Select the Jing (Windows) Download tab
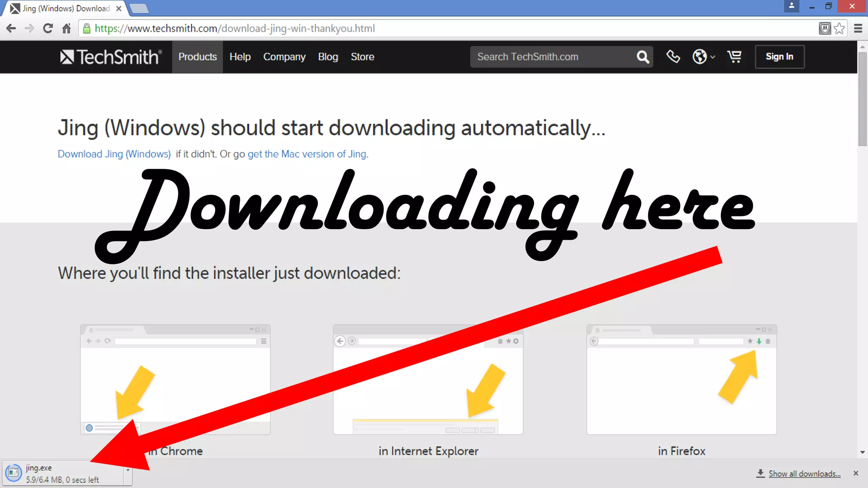The width and height of the screenshot is (868, 488). pos(64,8)
